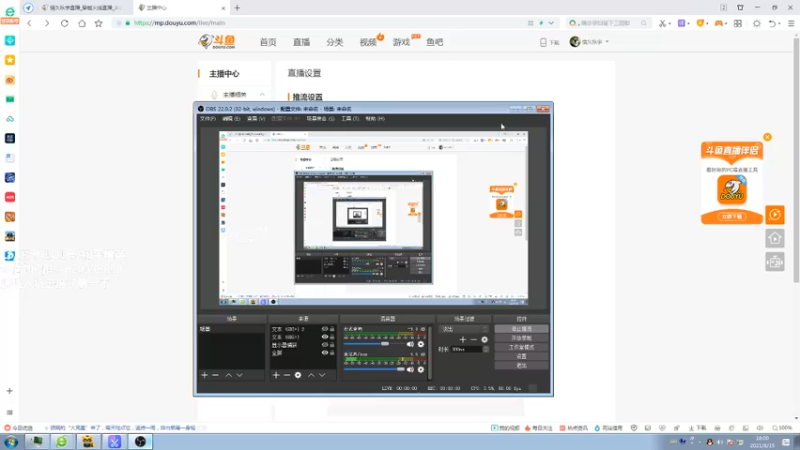Click OBS start recording button
Viewport: 800px width, 450px height.
click(x=521, y=338)
